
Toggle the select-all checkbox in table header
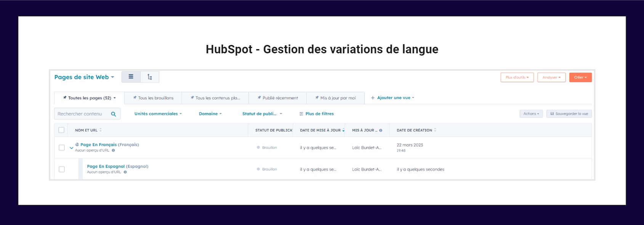pos(61,130)
